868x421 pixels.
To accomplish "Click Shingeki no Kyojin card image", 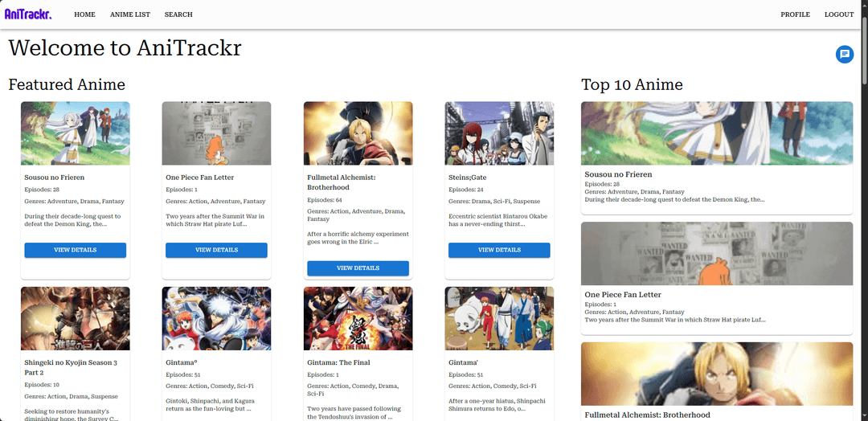I will (76, 319).
